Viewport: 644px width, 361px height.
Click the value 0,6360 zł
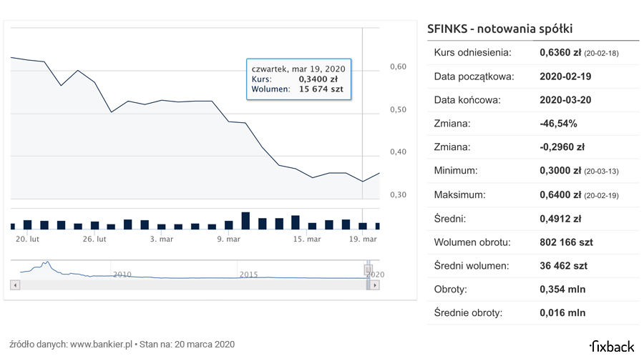[560, 52]
